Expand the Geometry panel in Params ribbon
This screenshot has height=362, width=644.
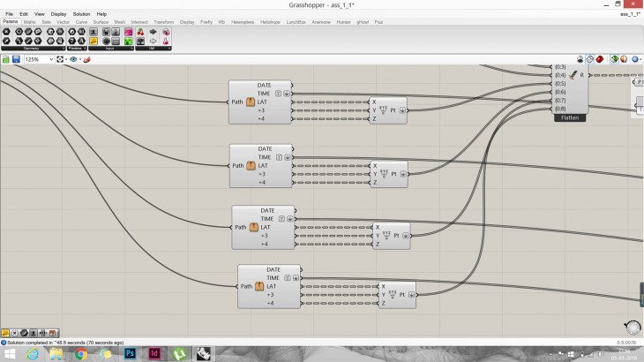(x=32, y=49)
